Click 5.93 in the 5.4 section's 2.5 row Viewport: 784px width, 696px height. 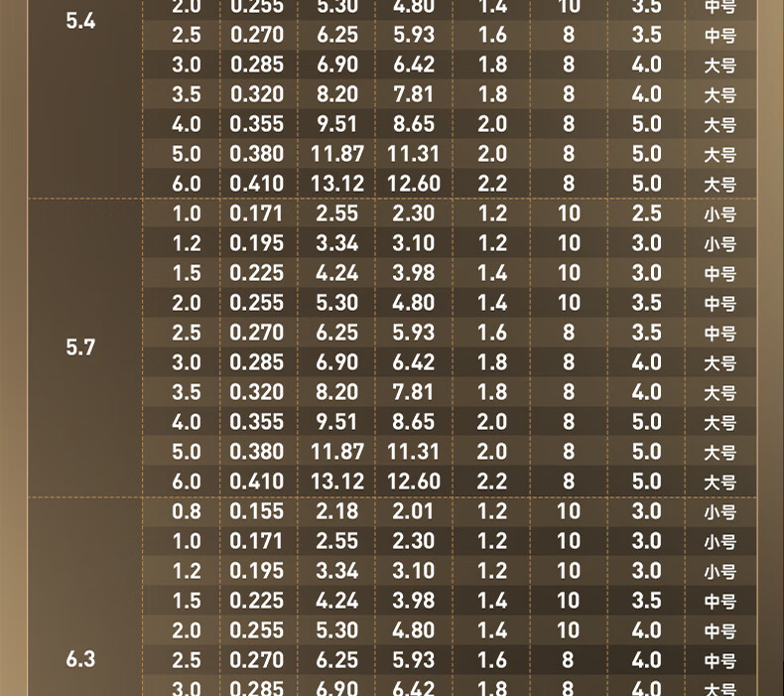pos(413,35)
